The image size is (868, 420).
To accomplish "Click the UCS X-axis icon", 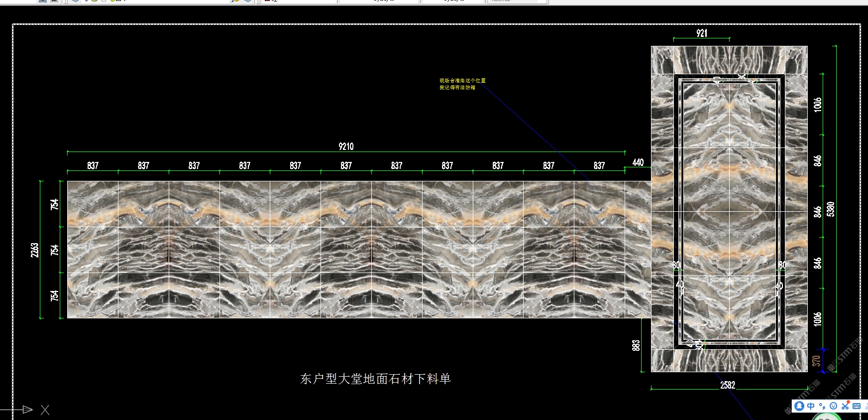I will [x=45, y=410].
